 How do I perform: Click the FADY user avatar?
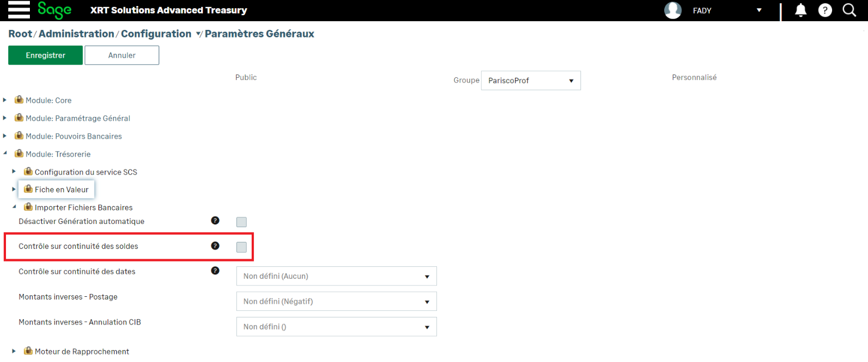[x=673, y=10]
